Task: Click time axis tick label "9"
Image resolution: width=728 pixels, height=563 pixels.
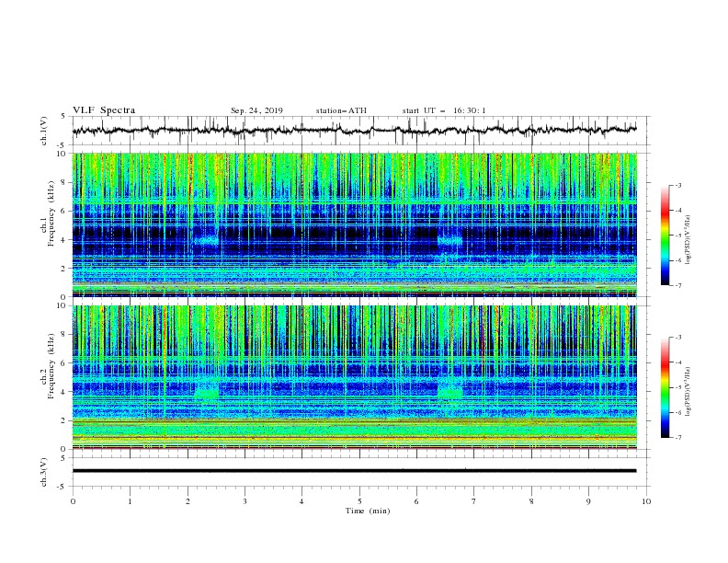Action: (588, 501)
